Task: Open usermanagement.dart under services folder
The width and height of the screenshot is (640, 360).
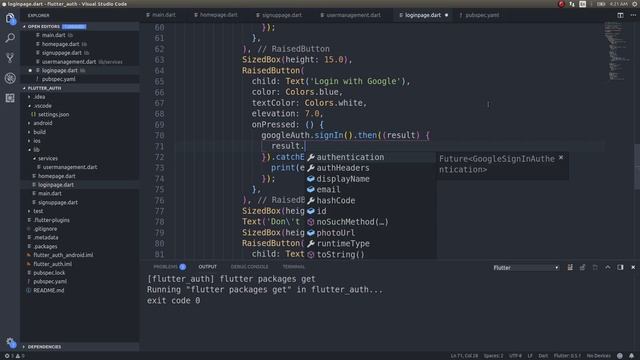Action: [x=69, y=167]
